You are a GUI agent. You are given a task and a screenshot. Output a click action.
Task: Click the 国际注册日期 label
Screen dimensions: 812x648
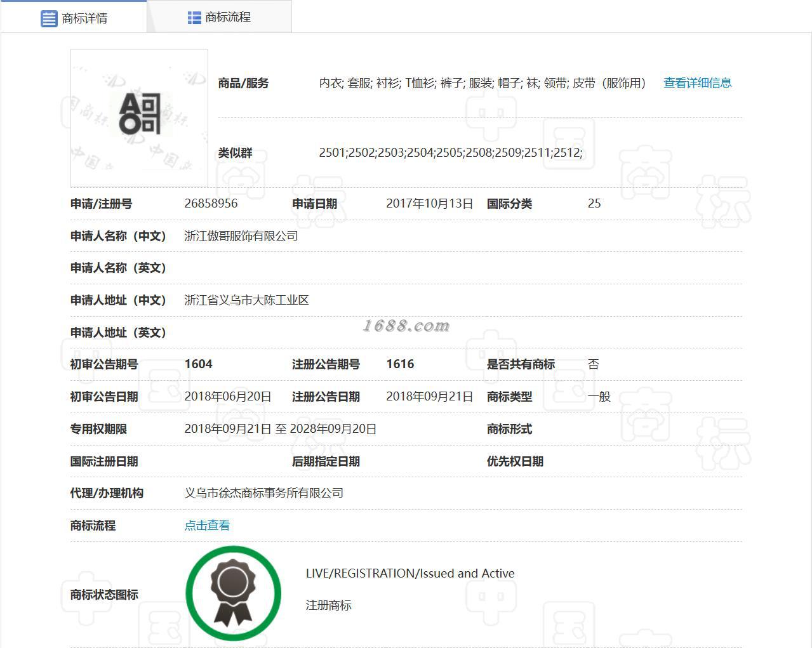pos(104,461)
